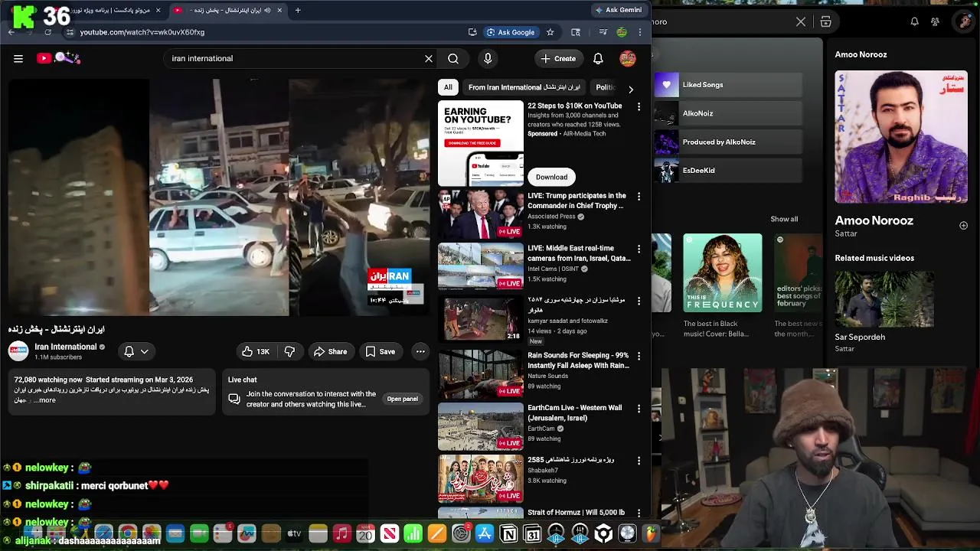
Task: Open the Trump Commander in Chief Trophy thumbnail
Action: click(x=481, y=214)
